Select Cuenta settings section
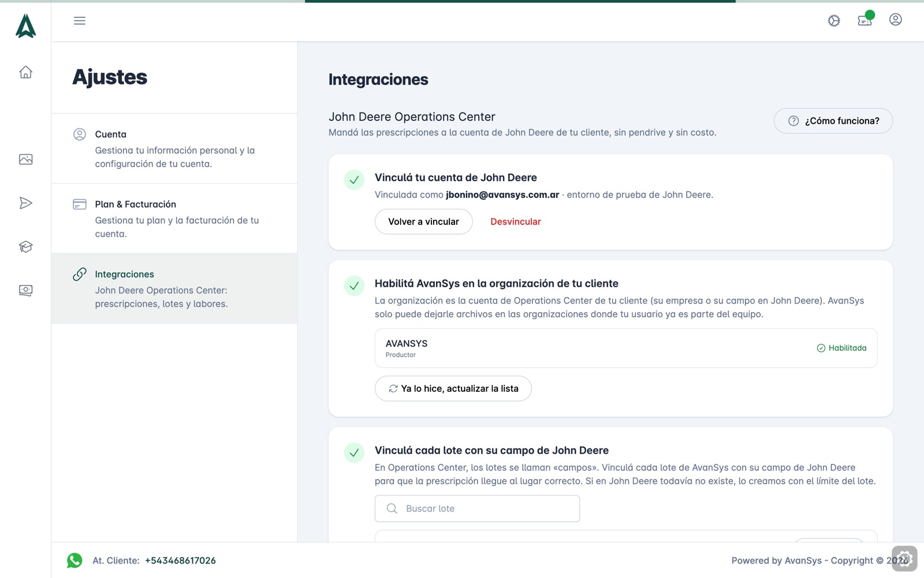 (174, 149)
